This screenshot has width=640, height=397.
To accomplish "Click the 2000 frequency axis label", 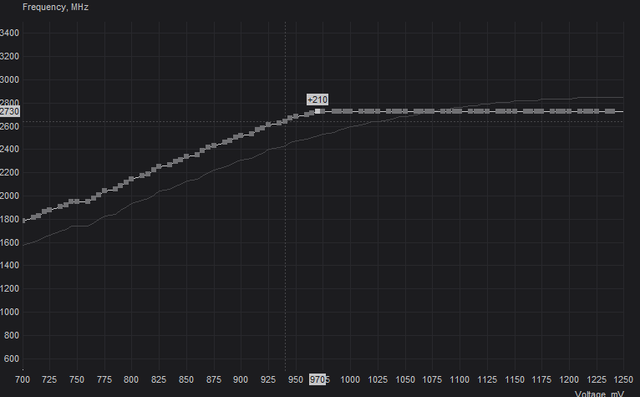I will tap(9, 196).
